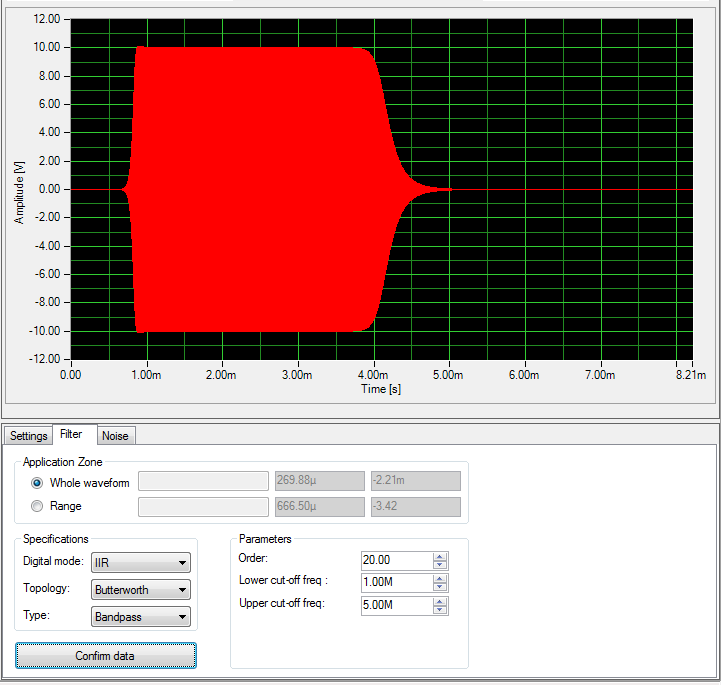
Task: Click the empty Range text box
Action: point(203,507)
